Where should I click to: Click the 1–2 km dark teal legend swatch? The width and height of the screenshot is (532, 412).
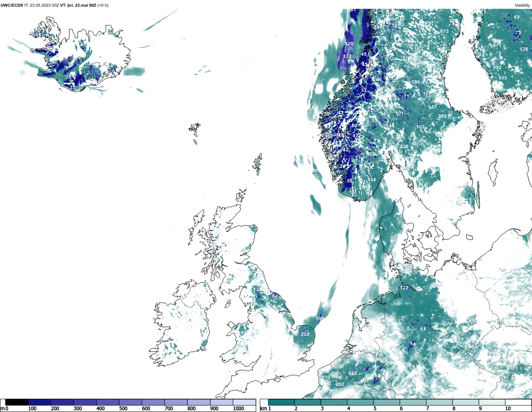tap(281, 402)
